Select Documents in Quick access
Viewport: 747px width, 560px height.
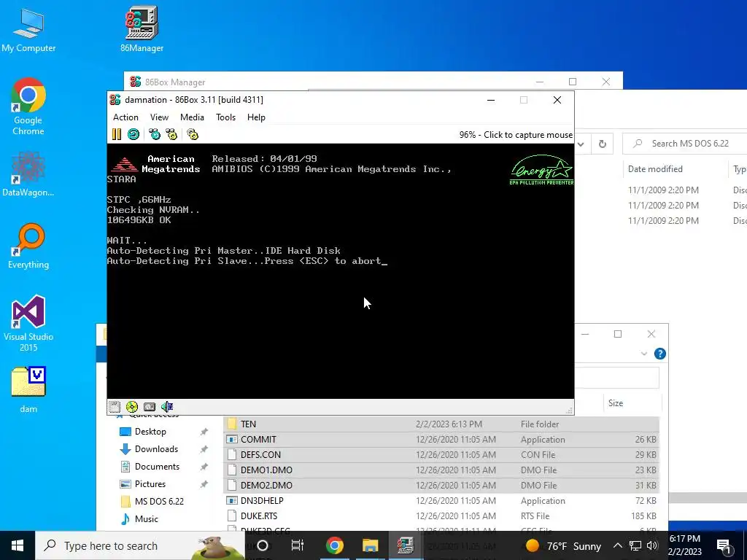(x=158, y=467)
